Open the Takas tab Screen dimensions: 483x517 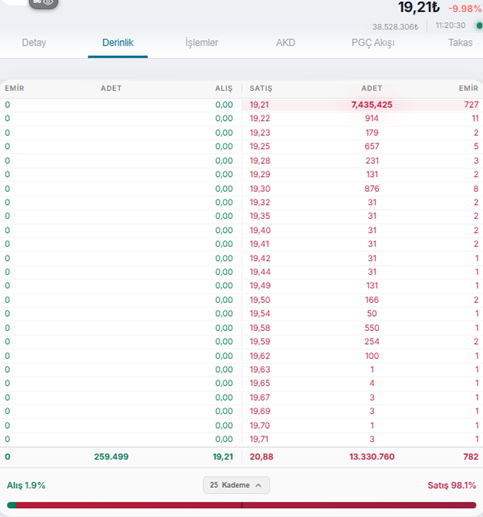pyautogui.click(x=460, y=43)
